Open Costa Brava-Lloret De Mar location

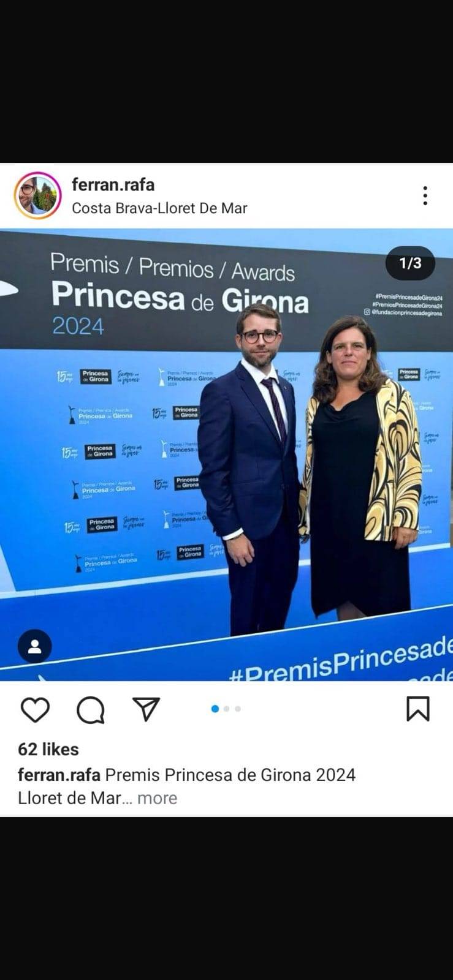(159, 208)
